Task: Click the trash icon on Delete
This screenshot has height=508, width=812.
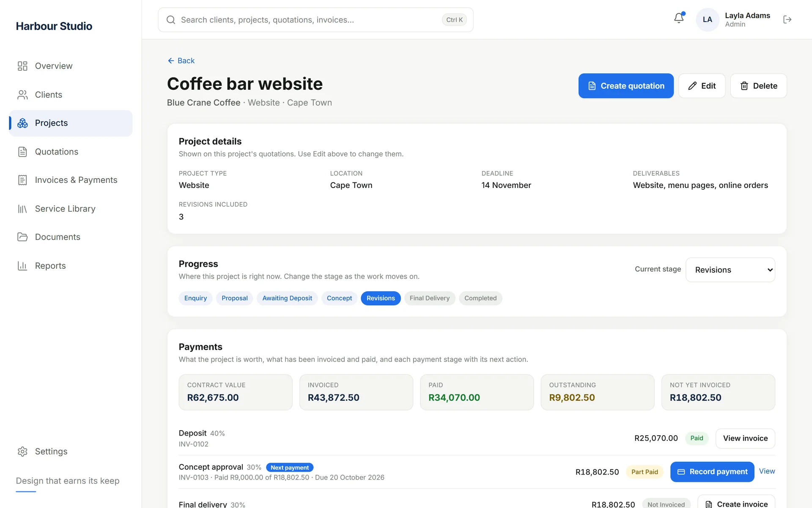Action: [744, 86]
